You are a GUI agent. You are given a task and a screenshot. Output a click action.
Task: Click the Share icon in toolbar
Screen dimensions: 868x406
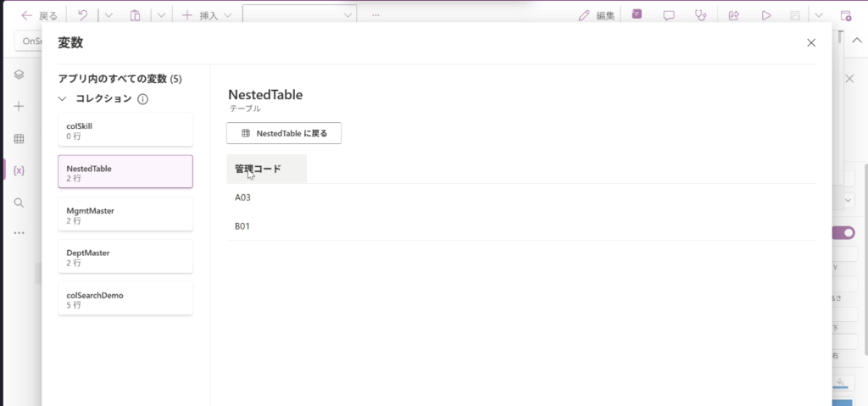pos(734,15)
